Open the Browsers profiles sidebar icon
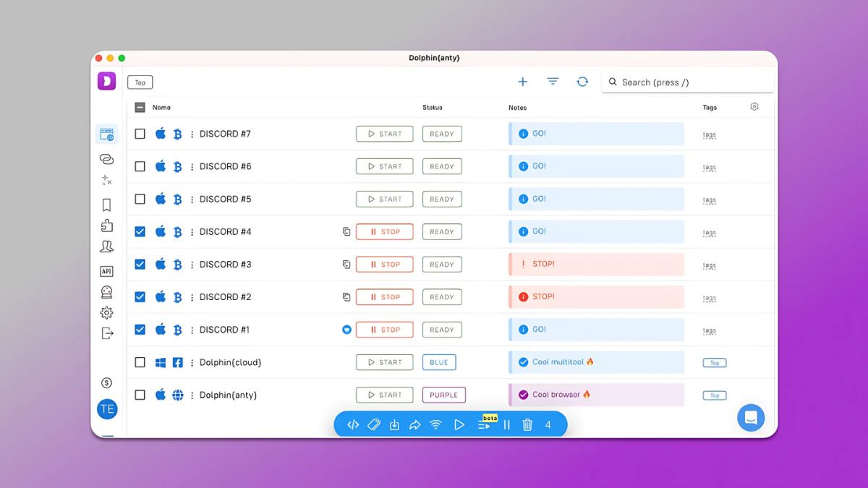The height and width of the screenshot is (488, 868). [106, 134]
